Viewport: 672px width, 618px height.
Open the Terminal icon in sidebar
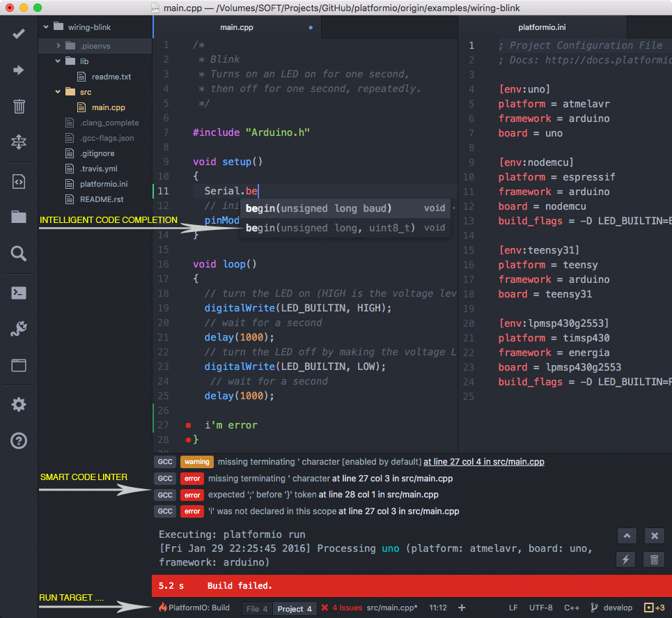[x=19, y=293]
